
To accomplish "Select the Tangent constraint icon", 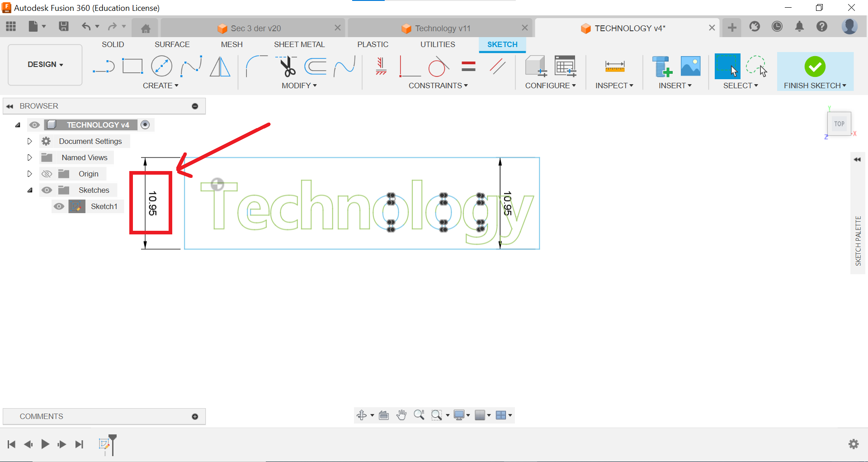I will click(x=439, y=67).
